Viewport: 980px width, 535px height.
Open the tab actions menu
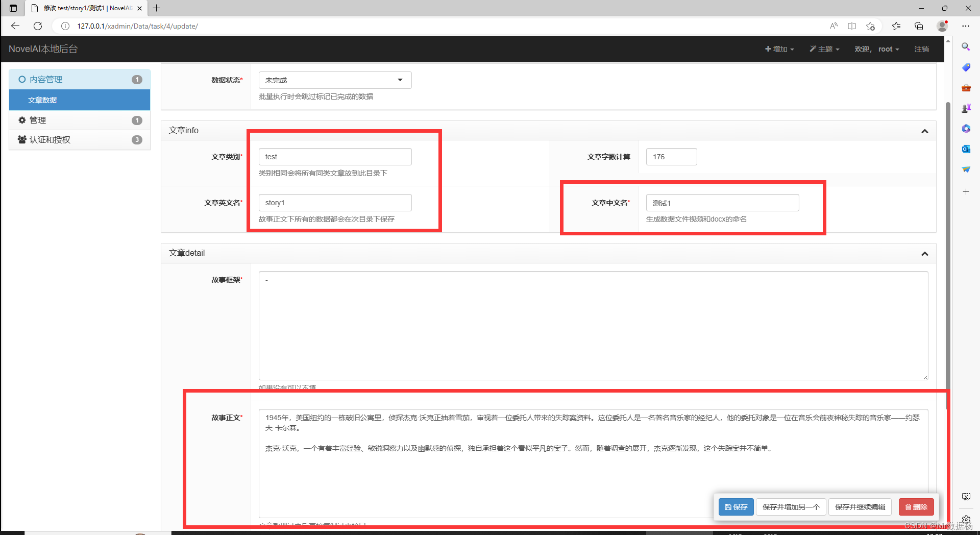(x=13, y=8)
